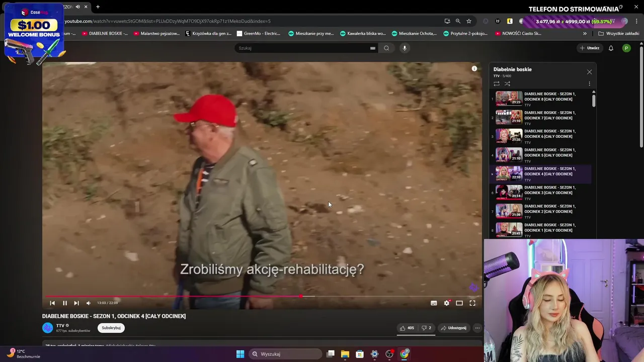The image size is (644, 362).
Task: Open the Przytulne 2-pokojo bookmark
Action: 466,34
